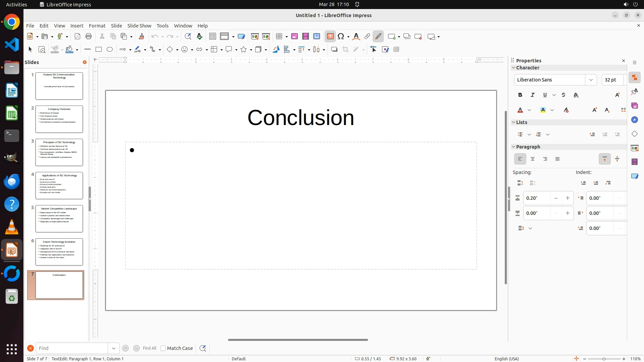This screenshot has width=644, height=362.
Task: Click the Toggle Shadow icon
Action: [x=334, y=50]
